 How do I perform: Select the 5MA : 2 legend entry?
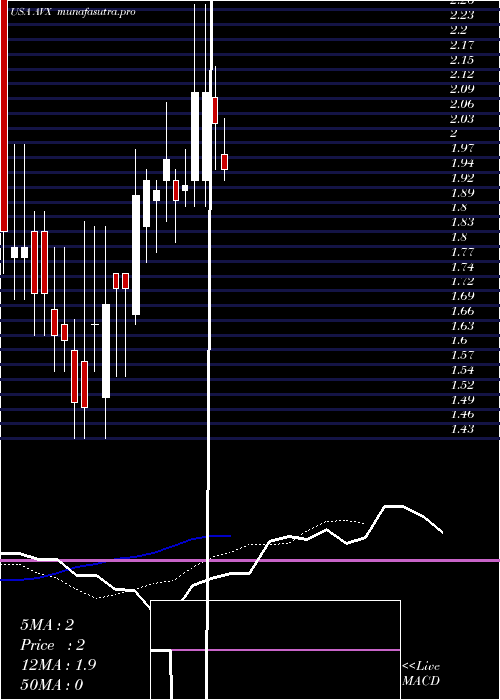pyautogui.click(x=46, y=625)
